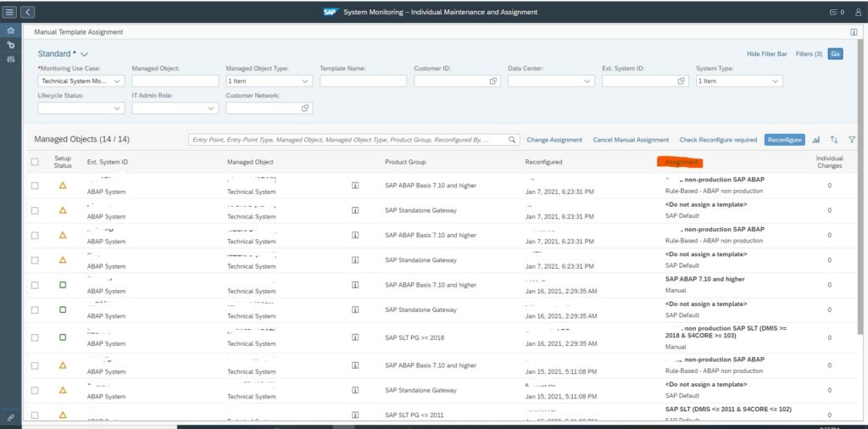Open the user profile icon
The width and height of the screenshot is (868, 429).
point(858,12)
